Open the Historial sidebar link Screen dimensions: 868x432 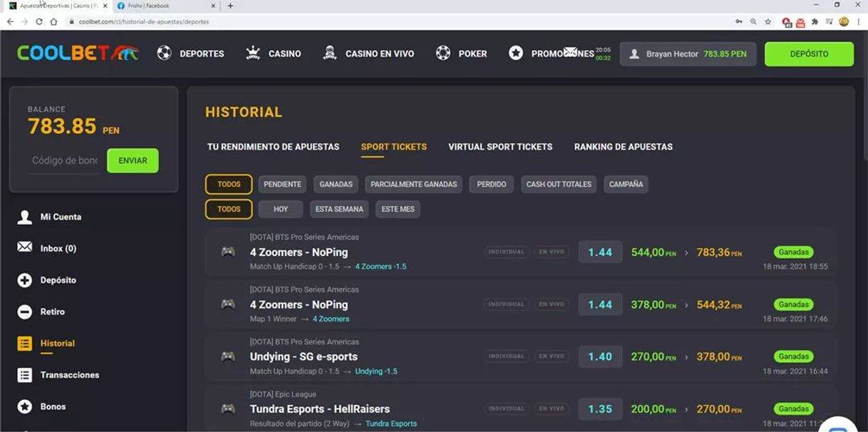coord(57,344)
